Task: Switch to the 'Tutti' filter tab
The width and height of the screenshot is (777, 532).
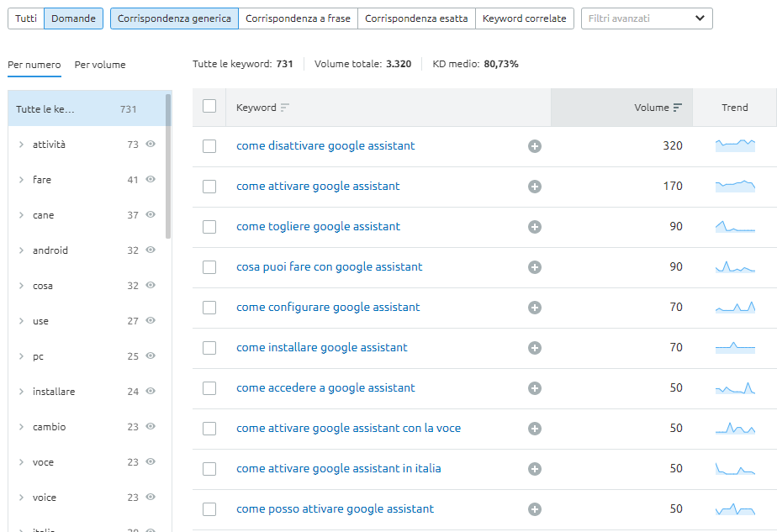Action: (26, 18)
